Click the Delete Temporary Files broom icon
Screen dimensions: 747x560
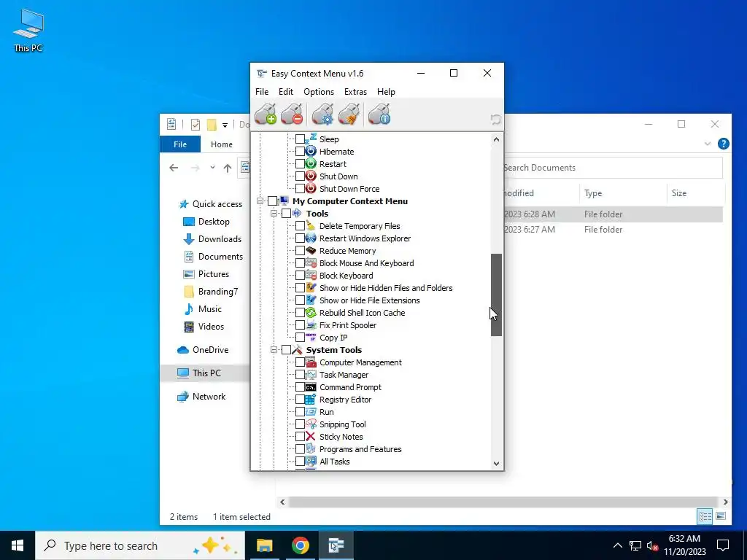coord(311,226)
